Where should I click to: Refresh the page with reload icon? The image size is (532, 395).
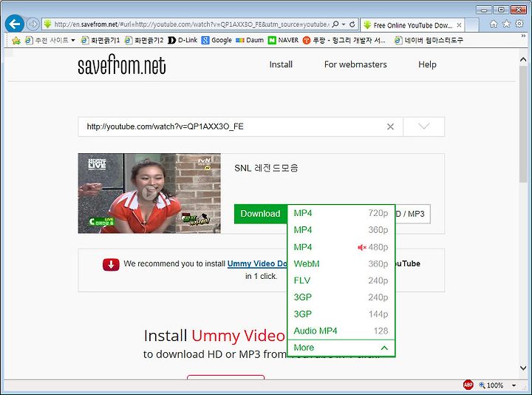(352, 24)
